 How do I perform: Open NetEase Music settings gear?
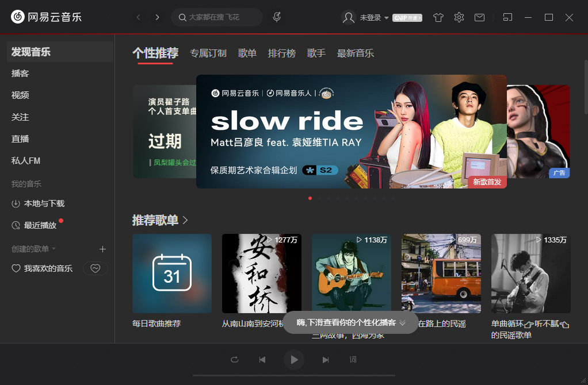point(459,18)
